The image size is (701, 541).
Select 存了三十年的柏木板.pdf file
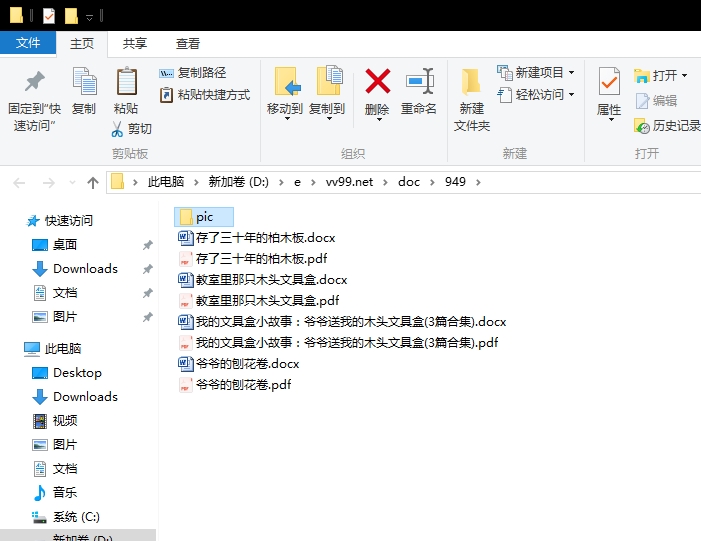[x=253, y=259]
